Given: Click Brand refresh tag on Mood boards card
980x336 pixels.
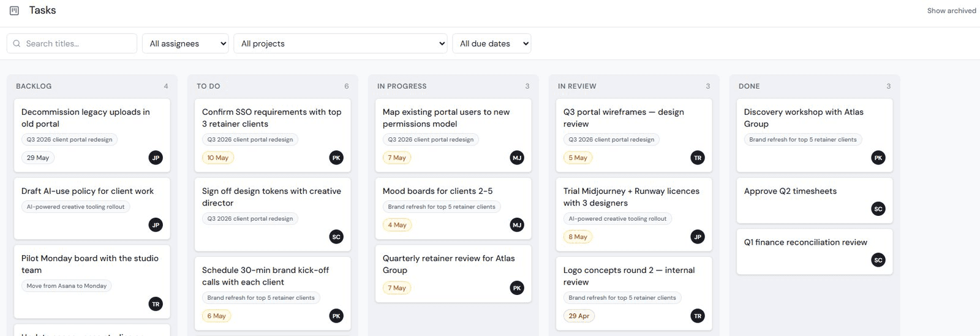Looking at the screenshot, I should 442,207.
